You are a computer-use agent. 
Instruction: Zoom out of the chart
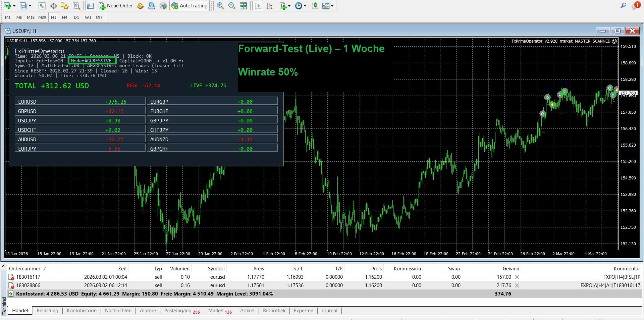(232, 6)
